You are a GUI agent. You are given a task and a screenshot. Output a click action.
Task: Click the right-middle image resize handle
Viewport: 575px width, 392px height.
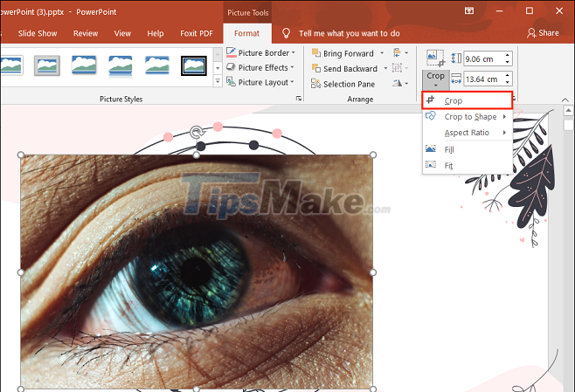click(373, 272)
